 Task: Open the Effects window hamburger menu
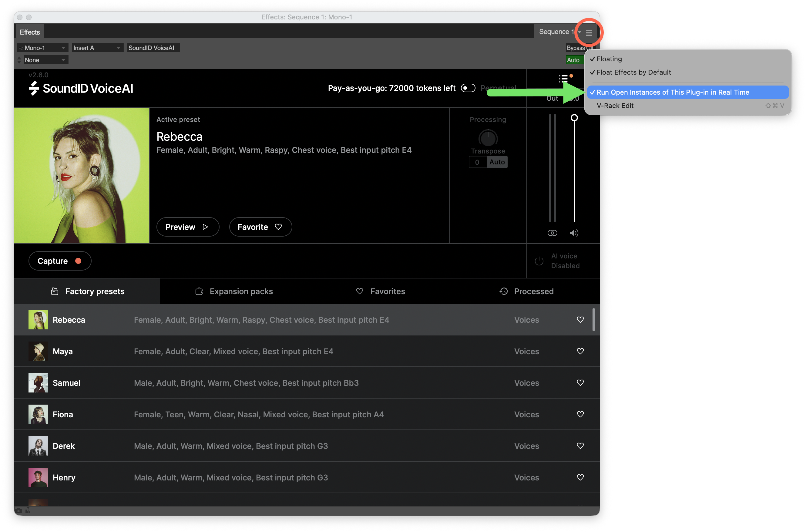coord(589,32)
